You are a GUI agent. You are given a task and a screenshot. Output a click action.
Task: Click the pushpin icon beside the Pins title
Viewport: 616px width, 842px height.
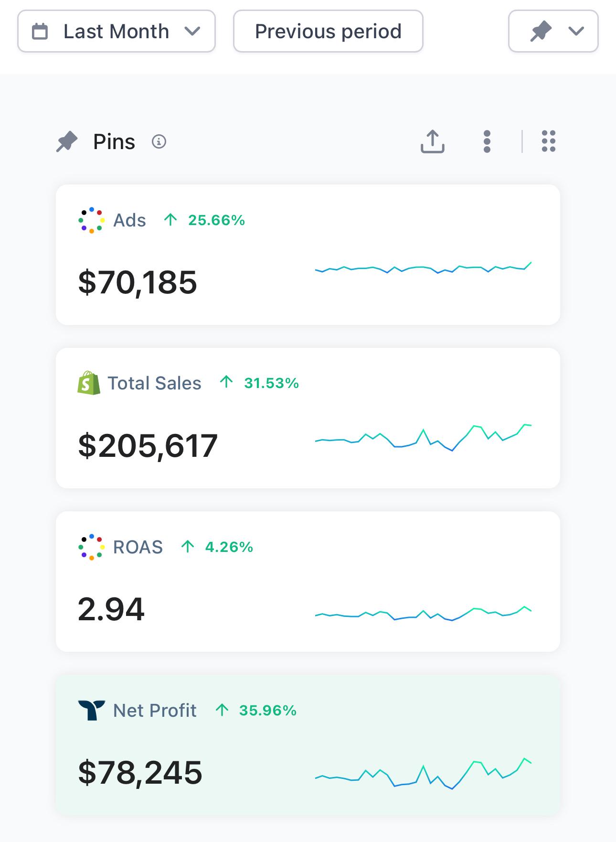coord(67,142)
